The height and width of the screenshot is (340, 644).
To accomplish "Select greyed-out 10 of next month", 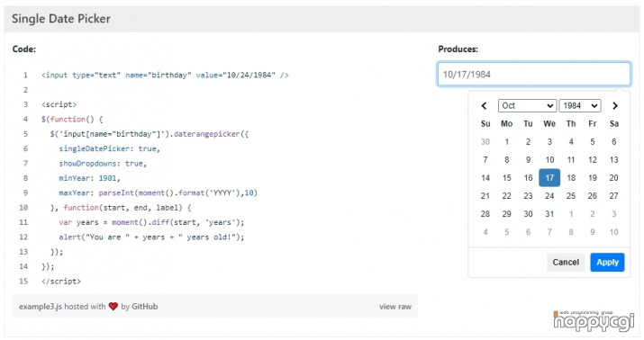I will pyautogui.click(x=613, y=232).
